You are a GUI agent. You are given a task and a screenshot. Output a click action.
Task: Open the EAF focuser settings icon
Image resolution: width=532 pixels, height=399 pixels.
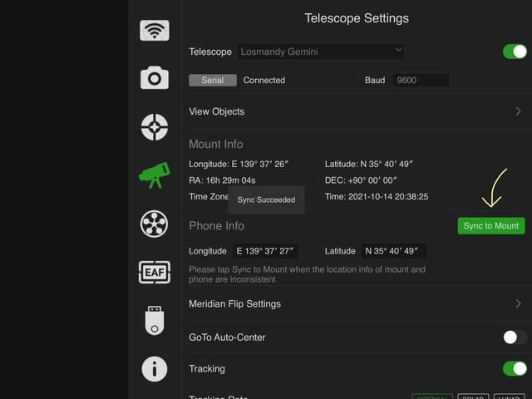pos(155,271)
